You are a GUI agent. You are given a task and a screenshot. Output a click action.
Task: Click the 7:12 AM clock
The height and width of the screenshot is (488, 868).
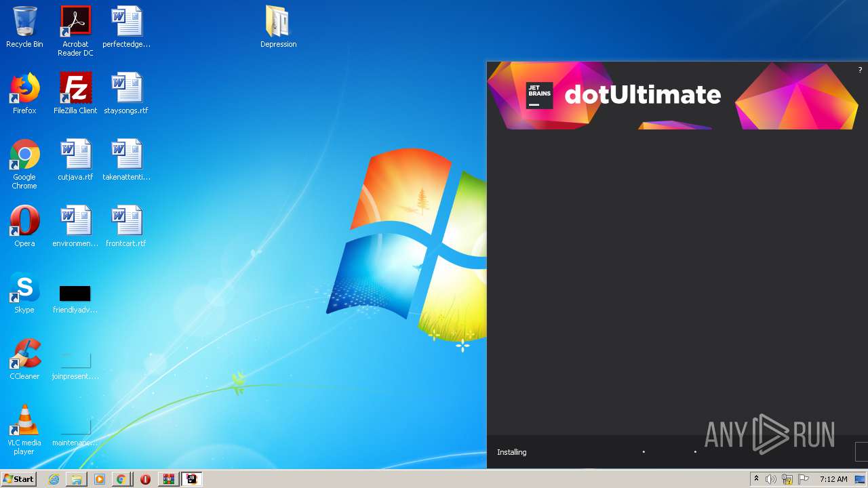(x=833, y=479)
